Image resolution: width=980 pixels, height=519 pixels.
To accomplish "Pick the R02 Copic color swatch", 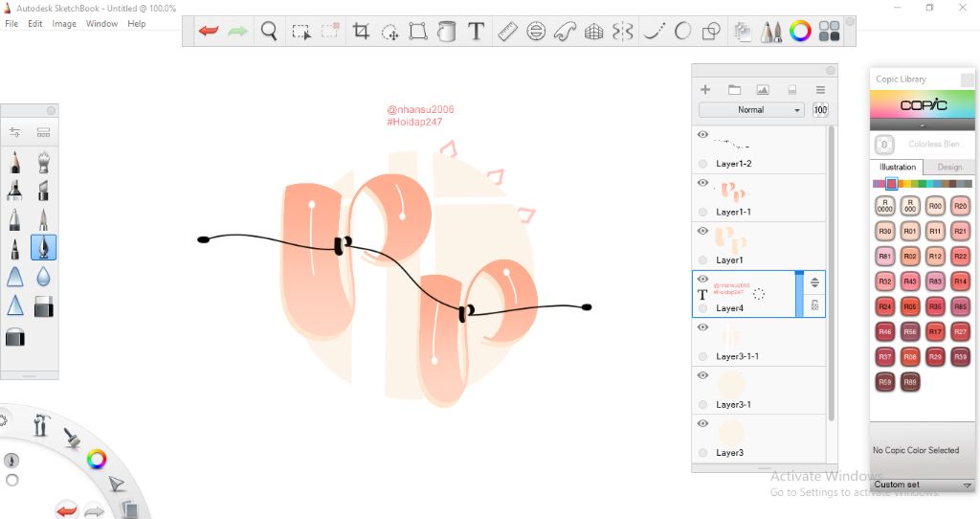I will [x=910, y=257].
